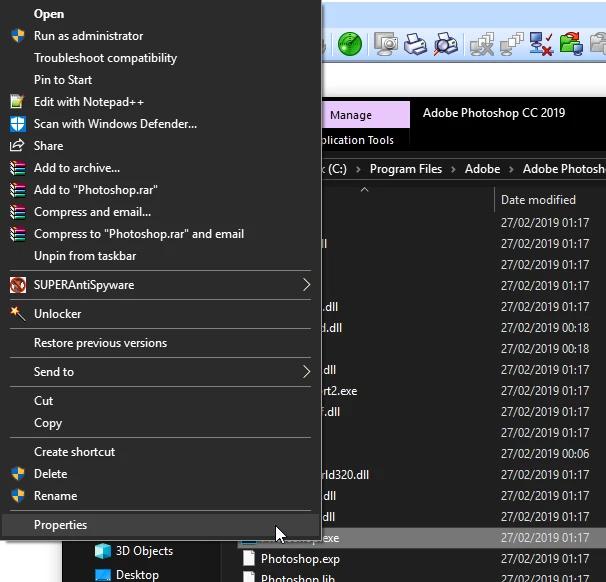Click the Windows Defender shield icon
The height and width of the screenshot is (582, 606).
tap(17, 124)
